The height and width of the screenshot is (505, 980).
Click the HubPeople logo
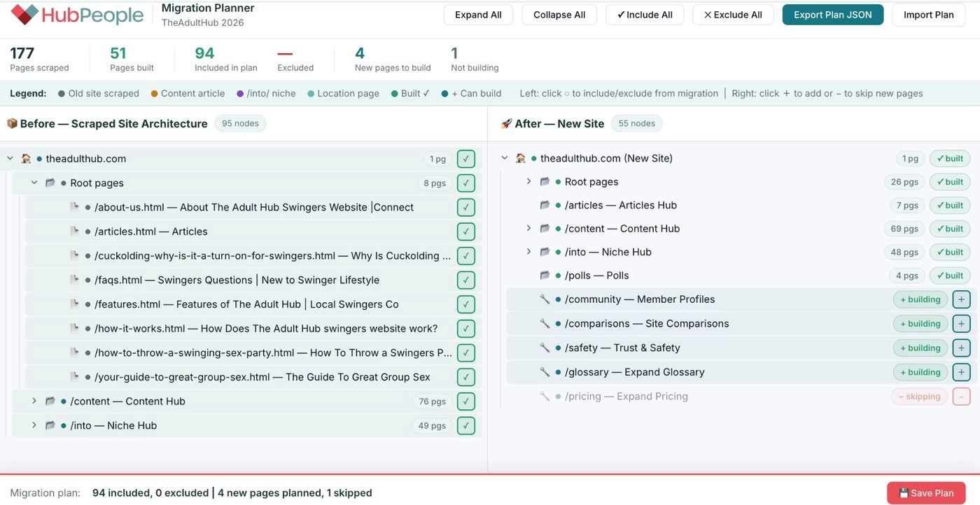coord(78,15)
